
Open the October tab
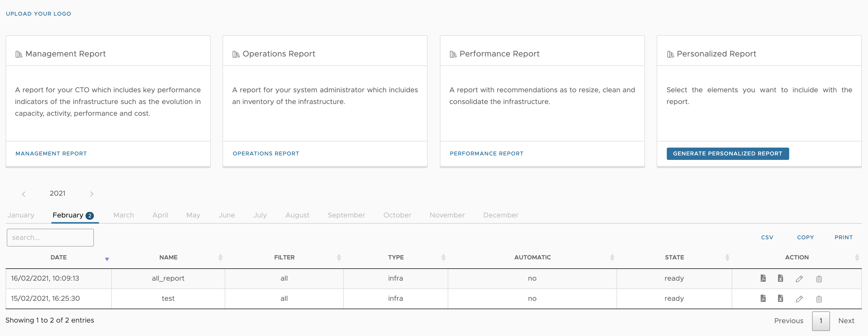[397, 215]
